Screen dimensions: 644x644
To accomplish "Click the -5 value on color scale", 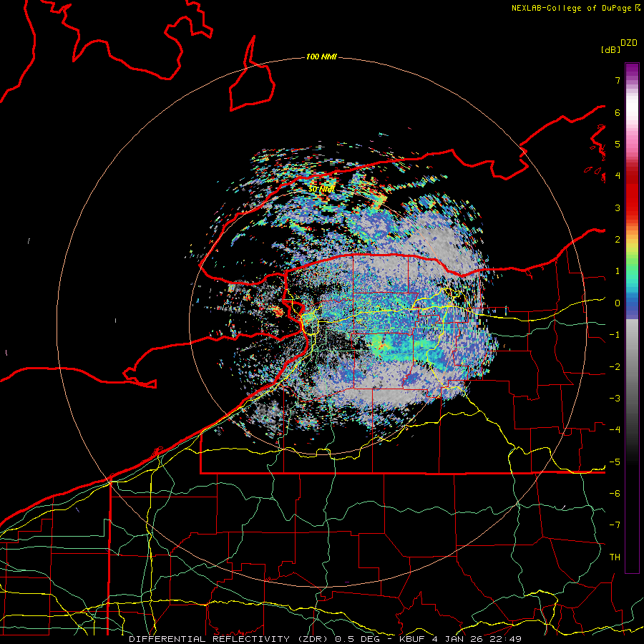I will coord(615,462).
